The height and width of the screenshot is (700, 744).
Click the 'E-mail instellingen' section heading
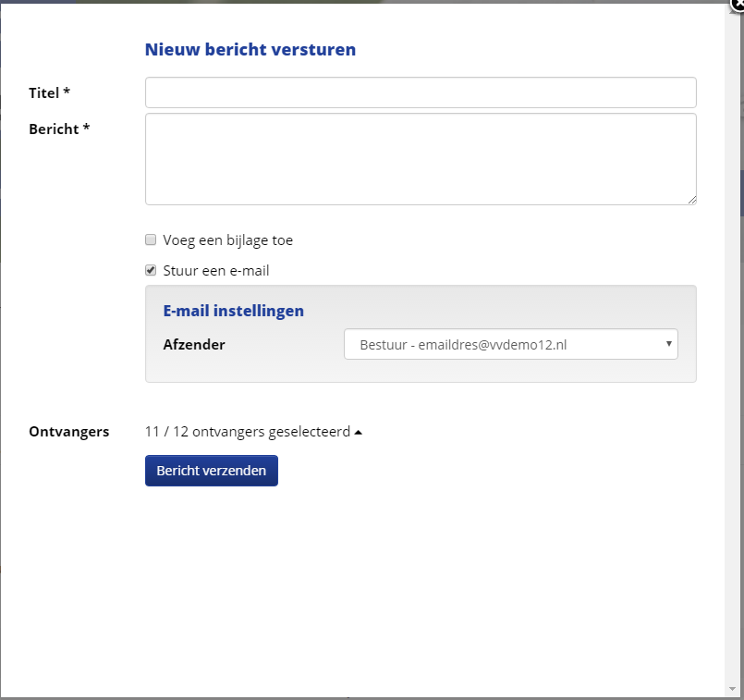[234, 312]
